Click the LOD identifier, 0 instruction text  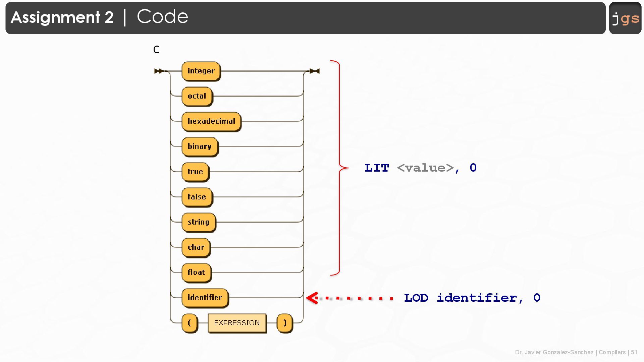pyautogui.click(x=472, y=298)
